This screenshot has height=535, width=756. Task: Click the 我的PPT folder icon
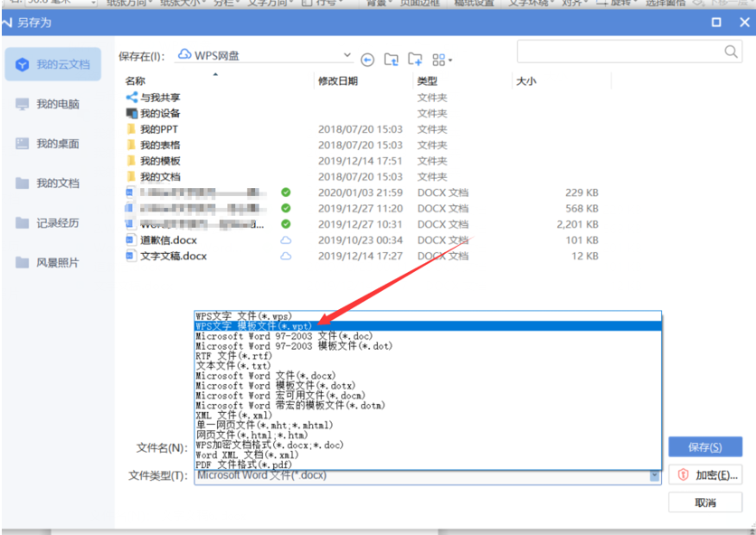pos(131,129)
